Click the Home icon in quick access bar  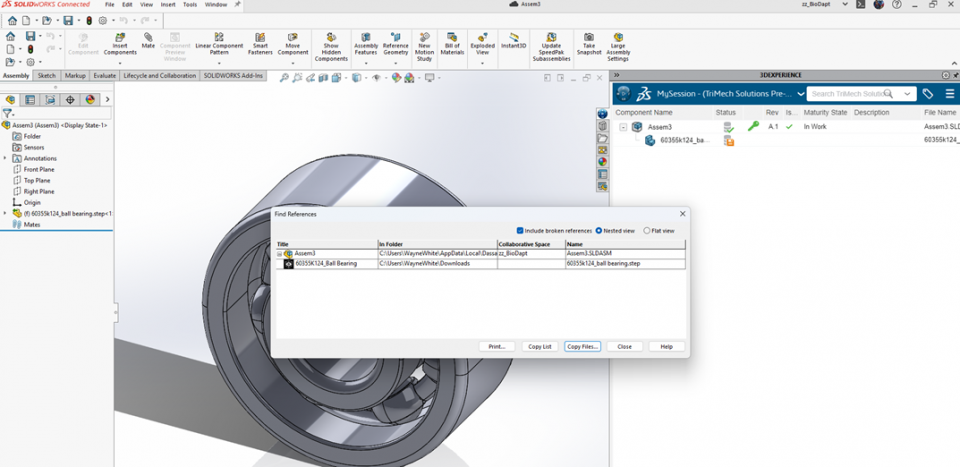click(12, 21)
